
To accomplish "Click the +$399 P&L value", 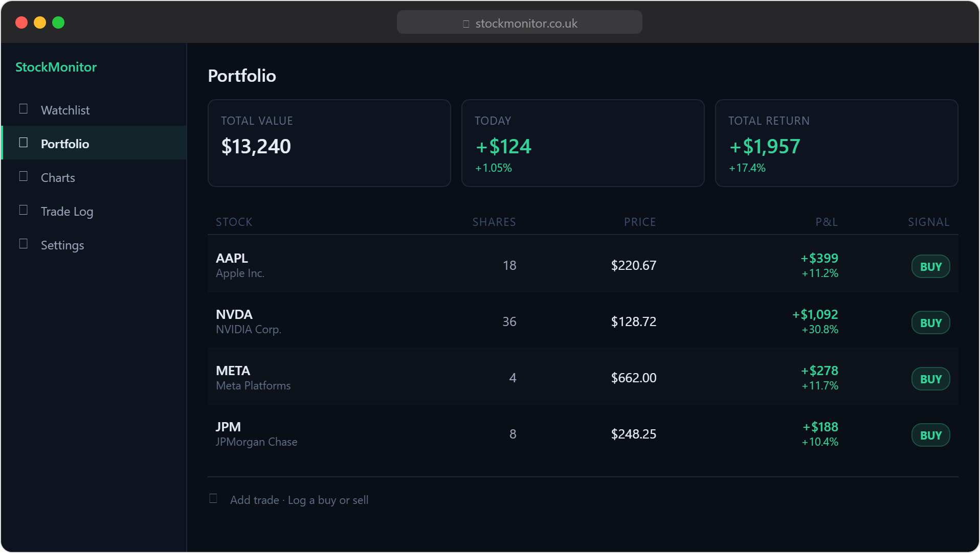I will [x=819, y=258].
